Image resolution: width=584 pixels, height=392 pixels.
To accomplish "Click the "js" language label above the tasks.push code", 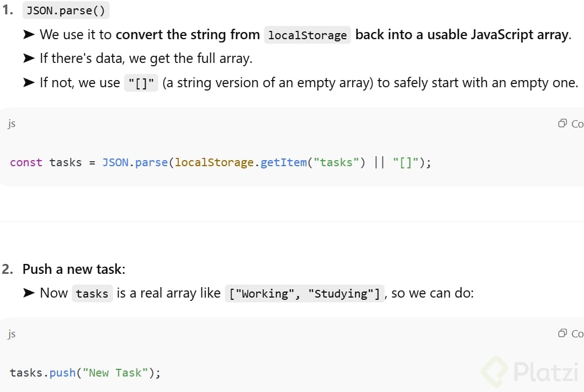I will pyautogui.click(x=12, y=333).
